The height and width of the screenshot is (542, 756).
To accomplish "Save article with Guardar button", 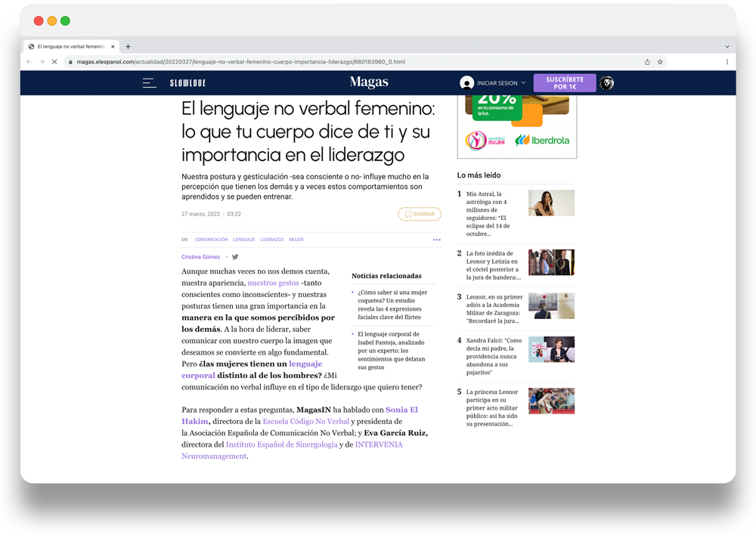I will pos(420,214).
